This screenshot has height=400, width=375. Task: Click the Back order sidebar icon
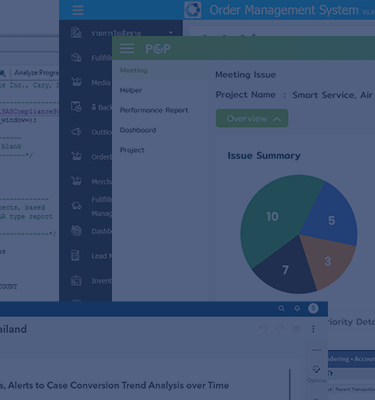(76, 107)
